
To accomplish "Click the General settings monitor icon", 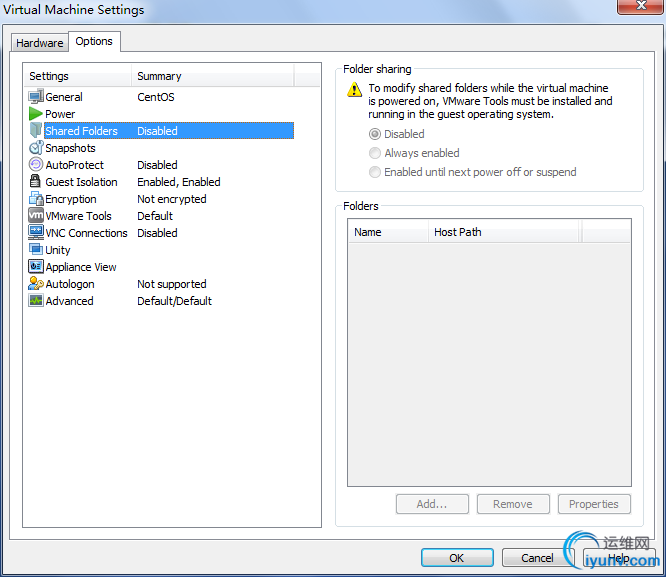I will pyautogui.click(x=36, y=96).
